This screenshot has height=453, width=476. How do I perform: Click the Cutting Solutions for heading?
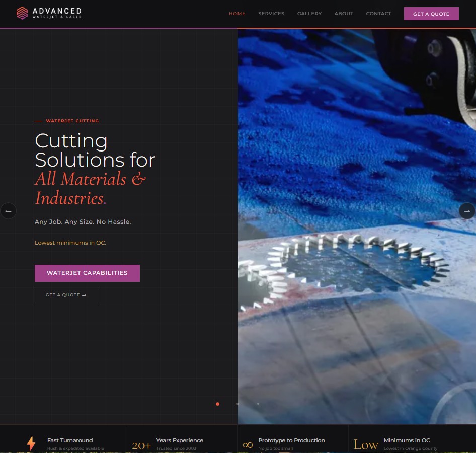click(x=95, y=150)
